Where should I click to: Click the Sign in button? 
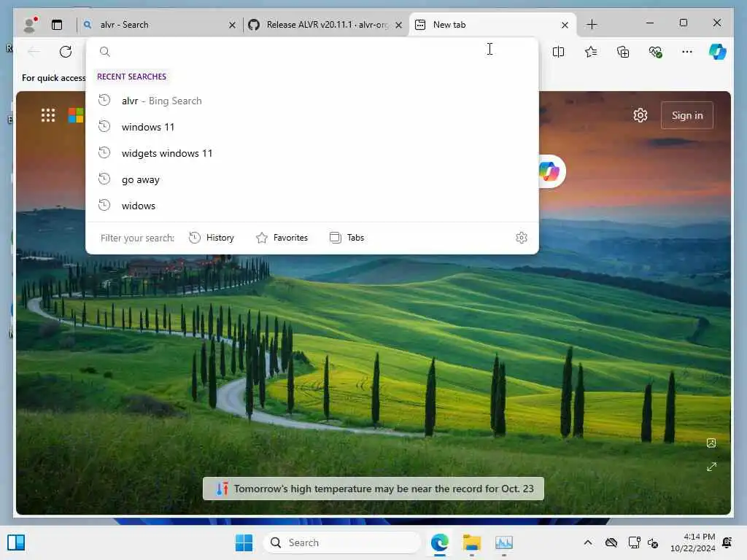687,115
